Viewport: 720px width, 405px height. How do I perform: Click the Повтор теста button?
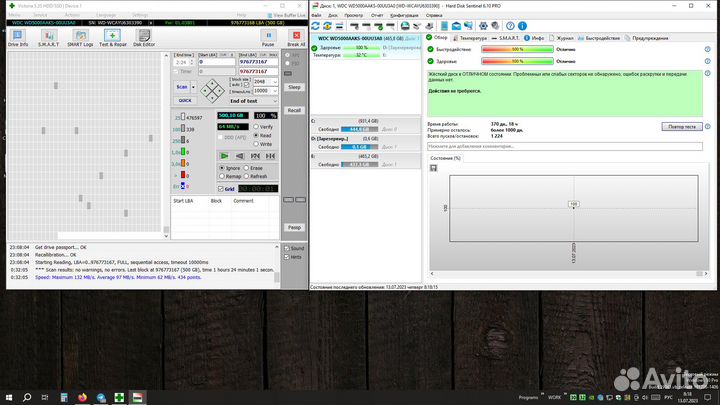click(x=682, y=126)
